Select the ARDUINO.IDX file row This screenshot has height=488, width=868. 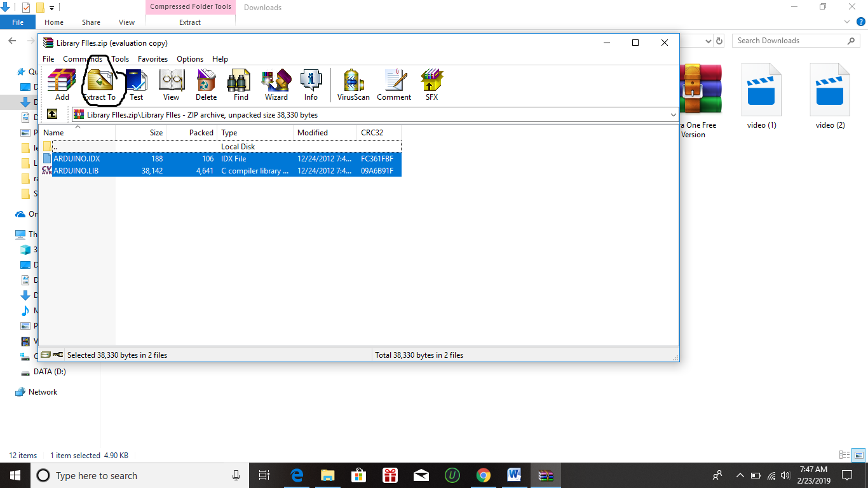click(x=221, y=159)
